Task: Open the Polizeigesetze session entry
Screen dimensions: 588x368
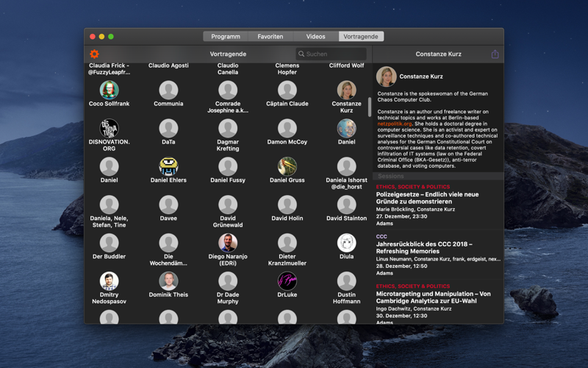Action: click(438, 205)
